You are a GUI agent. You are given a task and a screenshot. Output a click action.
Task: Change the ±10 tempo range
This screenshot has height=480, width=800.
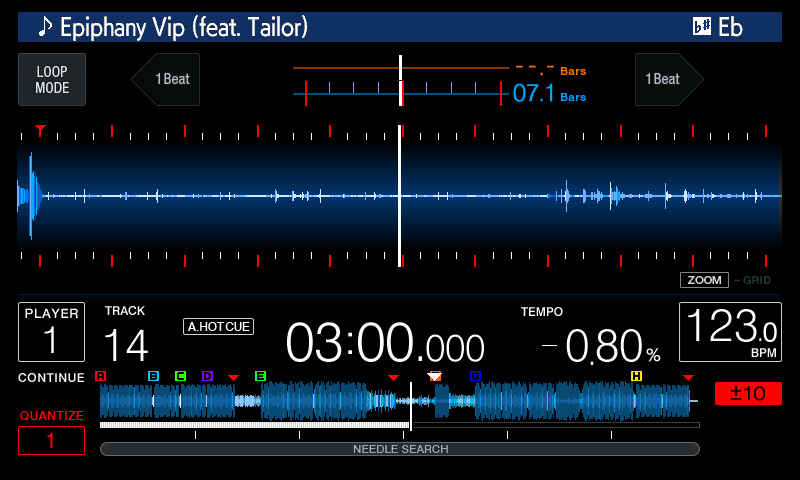coord(748,393)
